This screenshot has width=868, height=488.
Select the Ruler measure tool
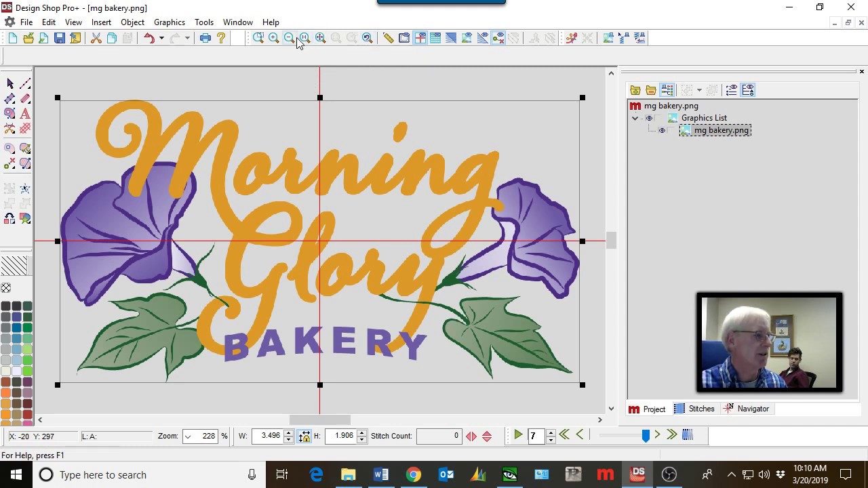388,38
